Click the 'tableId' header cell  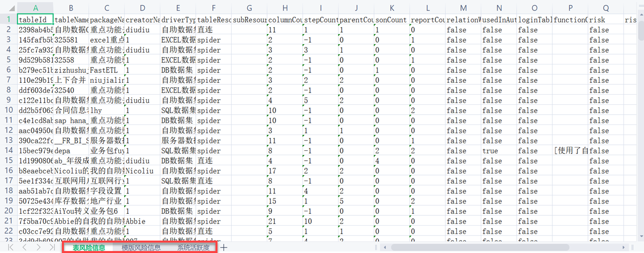coord(35,19)
